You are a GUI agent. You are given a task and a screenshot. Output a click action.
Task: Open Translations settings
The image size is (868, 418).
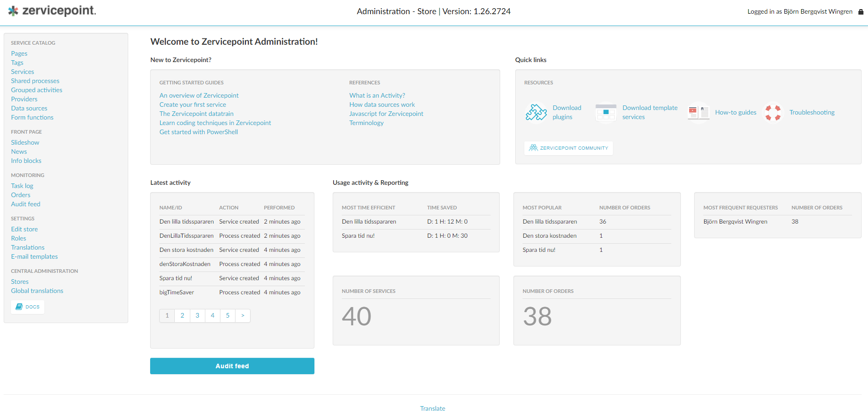coord(27,247)
